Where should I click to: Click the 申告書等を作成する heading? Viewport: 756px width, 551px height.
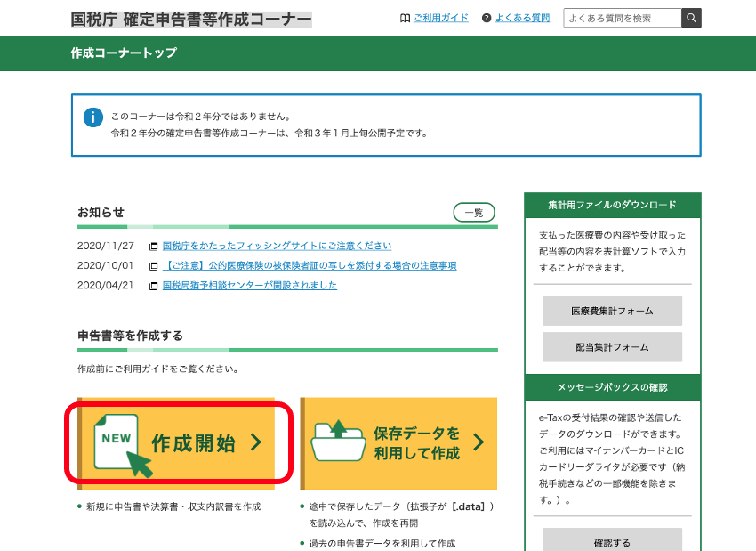[x=130, y=336]
